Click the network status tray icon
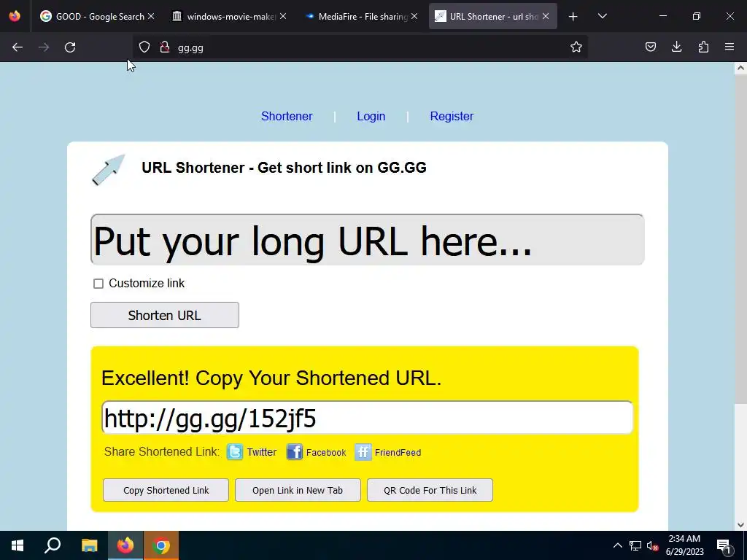 click(635, 545)
